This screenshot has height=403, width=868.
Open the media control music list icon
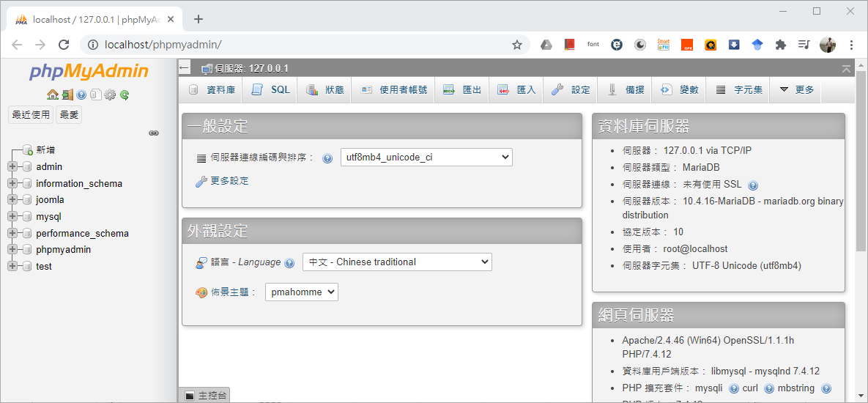click(x=804, y=45)
